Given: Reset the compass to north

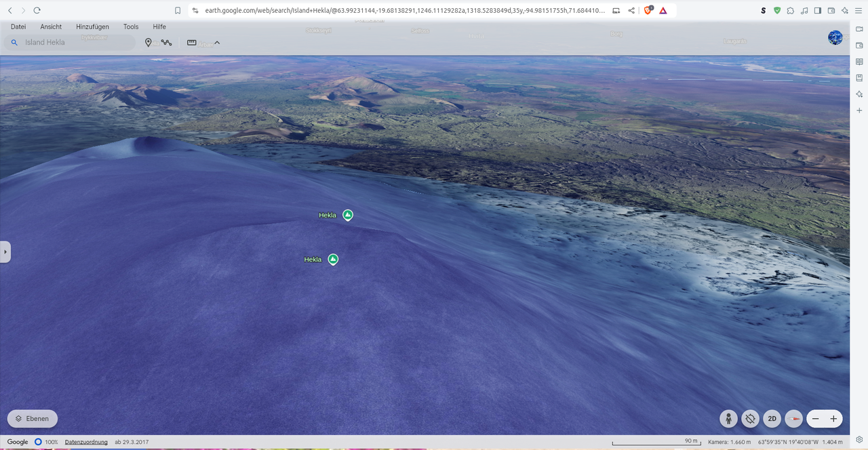Looking at the screenshot, I should coord(793,419).
